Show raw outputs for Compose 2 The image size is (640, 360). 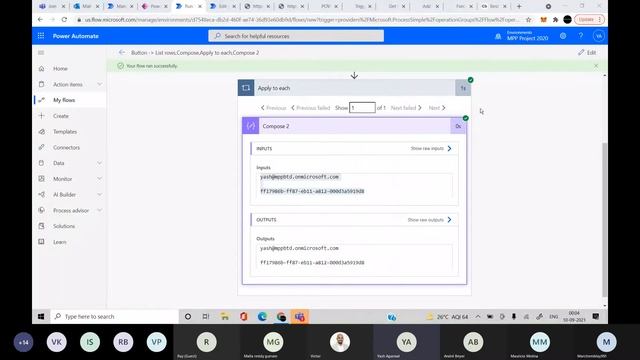[x=429, y=220]
